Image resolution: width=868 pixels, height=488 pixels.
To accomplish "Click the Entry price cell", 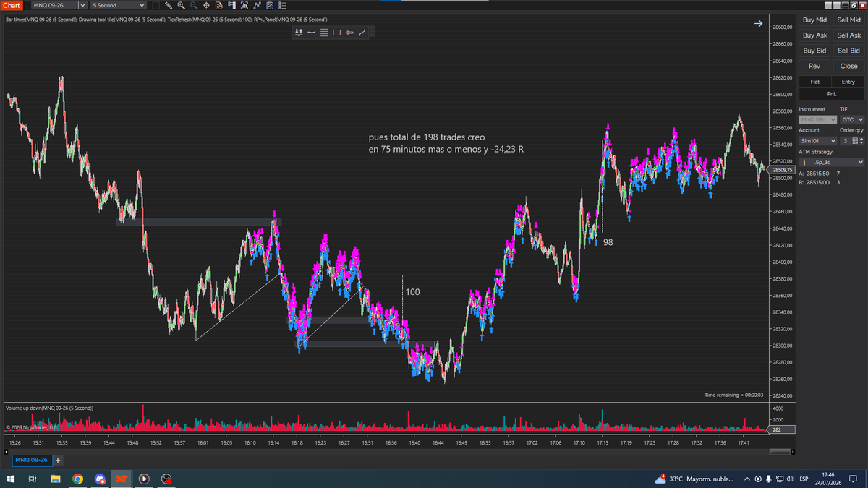I will (849, 82).
